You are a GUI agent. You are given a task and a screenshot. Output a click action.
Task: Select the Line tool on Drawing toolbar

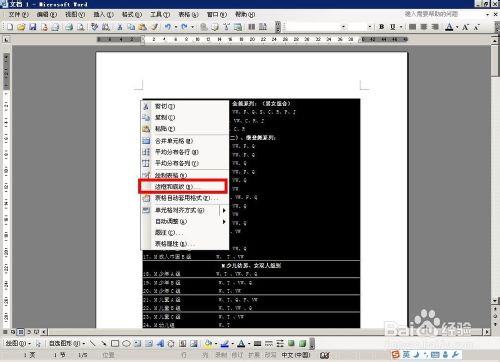click(x=93, y=343)
